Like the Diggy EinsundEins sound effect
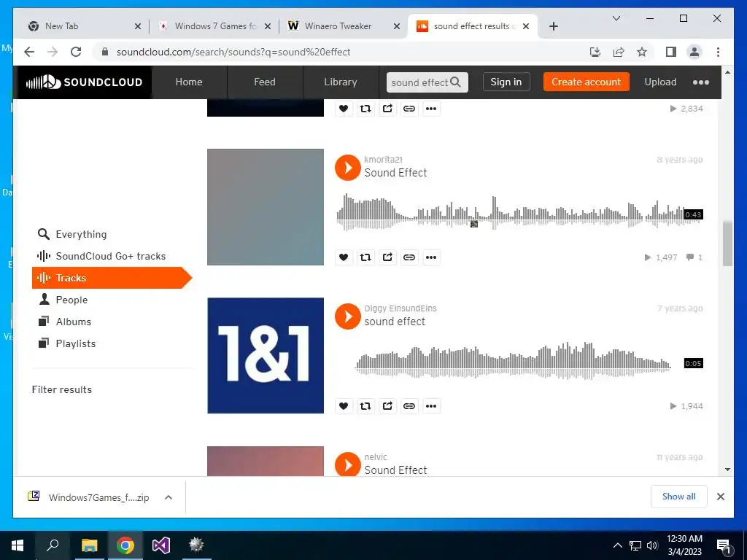 coord(344,405)
